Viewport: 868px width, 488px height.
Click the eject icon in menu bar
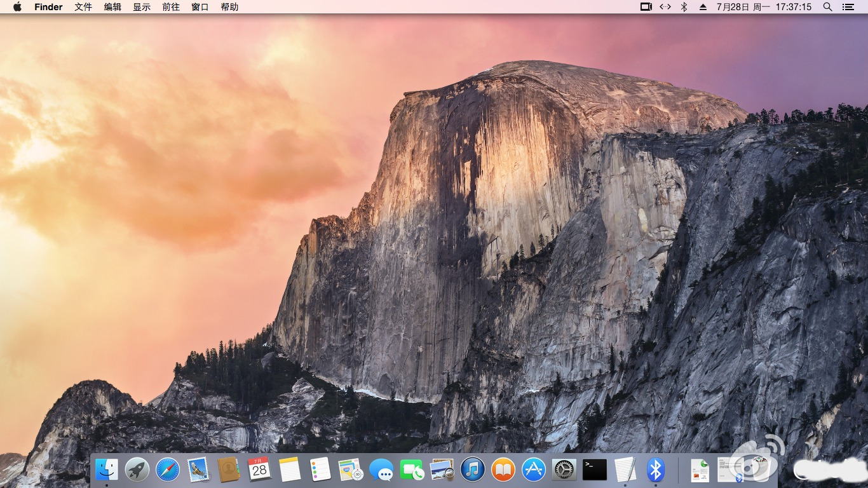click(x=703, y=7)
